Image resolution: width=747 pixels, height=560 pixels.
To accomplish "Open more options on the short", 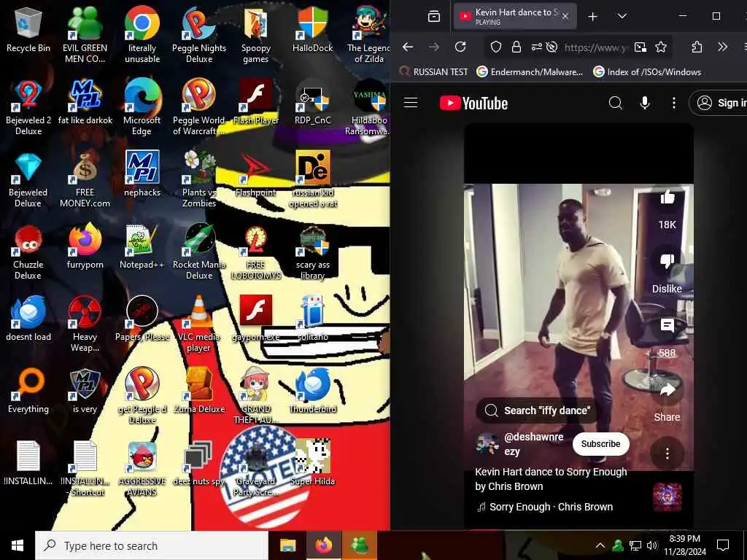I will (667, 454).
